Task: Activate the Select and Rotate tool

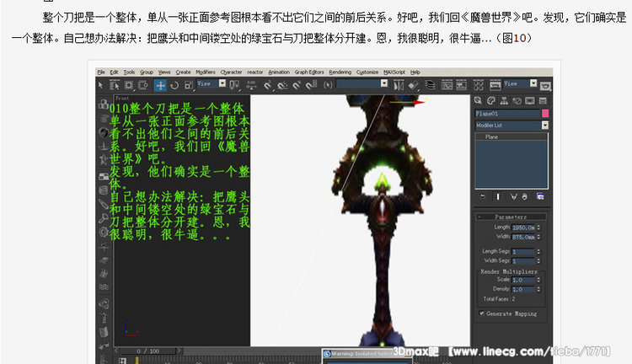Action: pyautogui.click(x=174, y=85)
